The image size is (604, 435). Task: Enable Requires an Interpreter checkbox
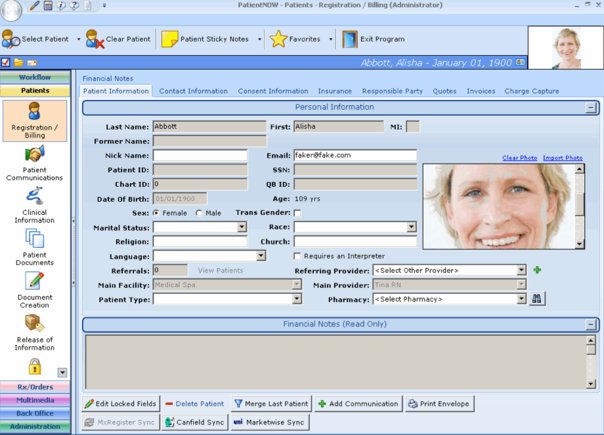[x=298, y=256]
